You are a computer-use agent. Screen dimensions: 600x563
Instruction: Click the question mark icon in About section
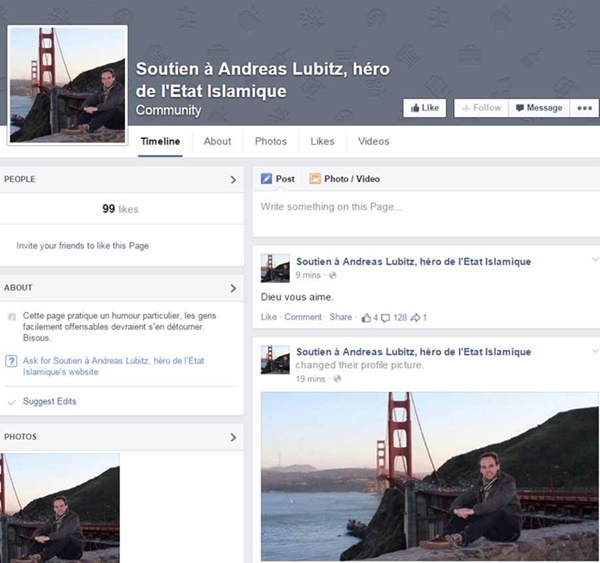(11, 361)
